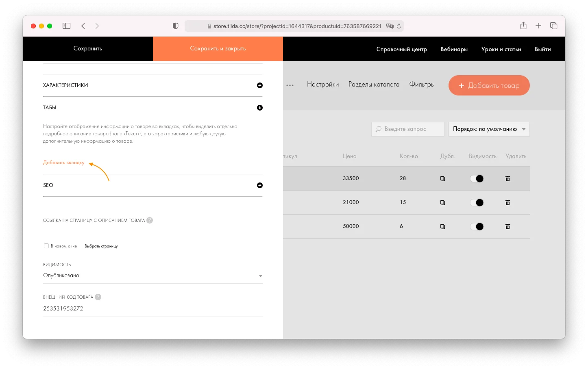Click the quantity 15 cell
This screenshot has height=369, width=588.
[x=403, y=202]
